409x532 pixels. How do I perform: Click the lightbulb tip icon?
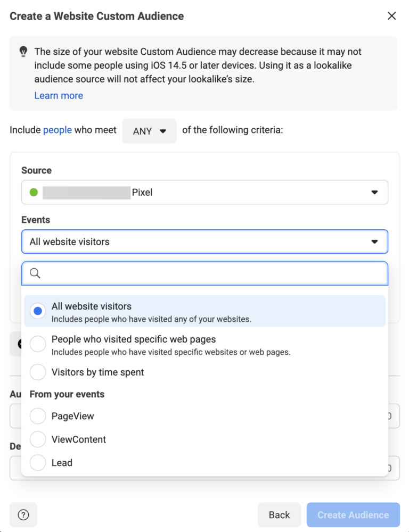(x=22, y=51)
